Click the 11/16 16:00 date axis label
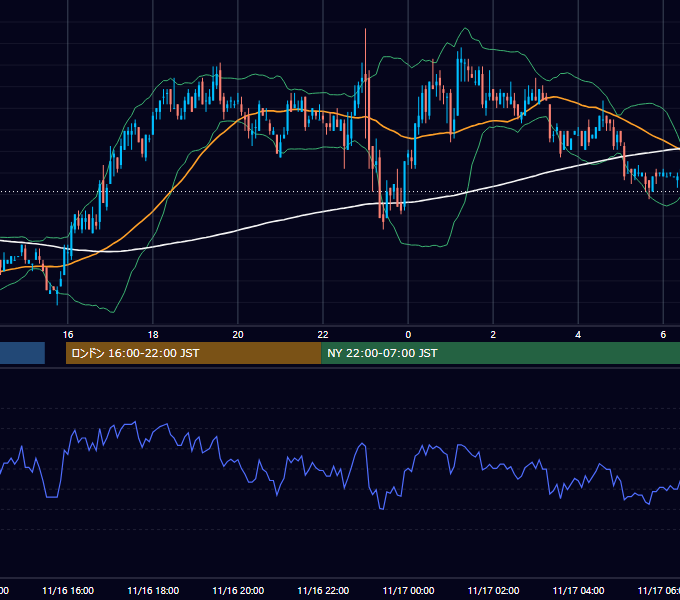The image size is (680, 600). click(x=68, y=590)
